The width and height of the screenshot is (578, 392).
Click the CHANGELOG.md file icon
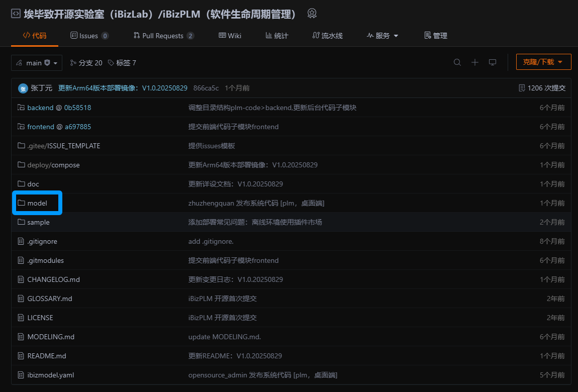tap(21, 279)
